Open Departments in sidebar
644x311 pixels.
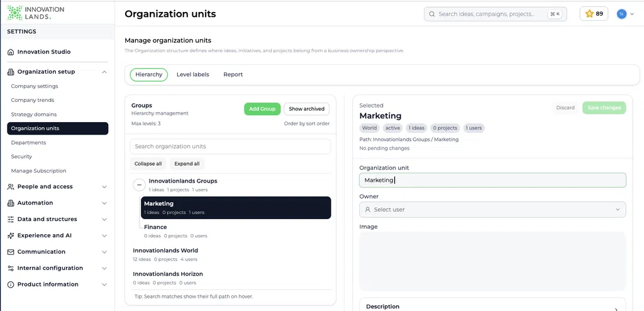pos(28,143)
